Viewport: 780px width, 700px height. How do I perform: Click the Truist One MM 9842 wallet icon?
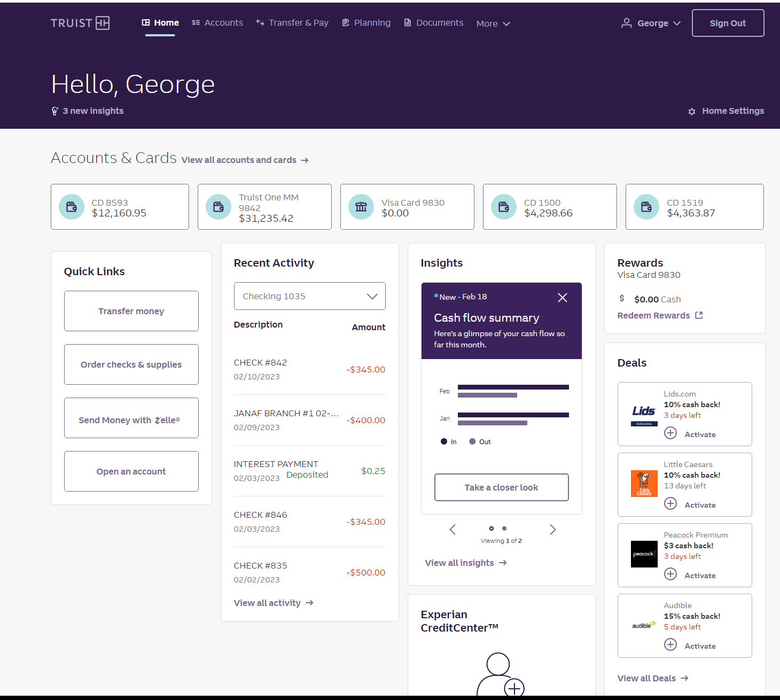219,207
